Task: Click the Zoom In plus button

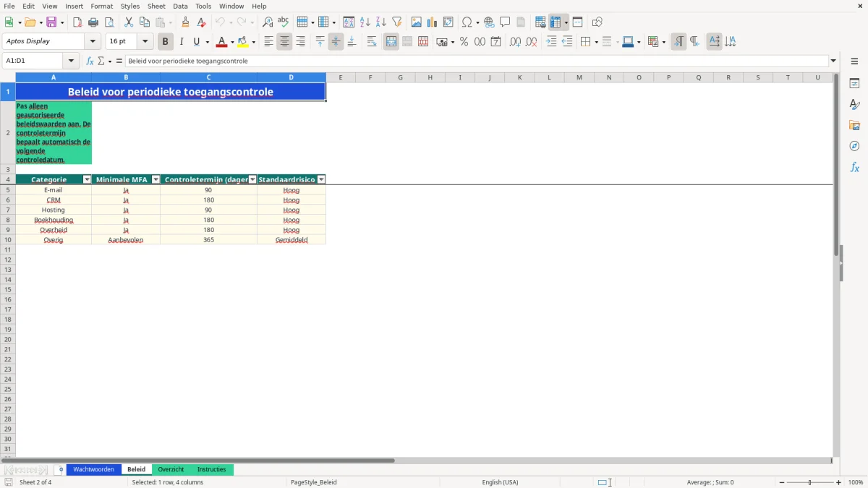Action: click(x=839, y=482)
